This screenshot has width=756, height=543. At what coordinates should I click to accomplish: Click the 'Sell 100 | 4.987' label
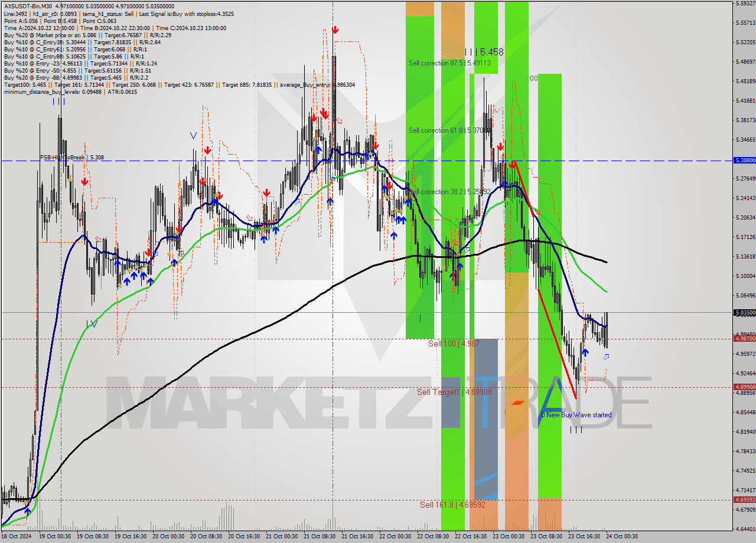454,343
